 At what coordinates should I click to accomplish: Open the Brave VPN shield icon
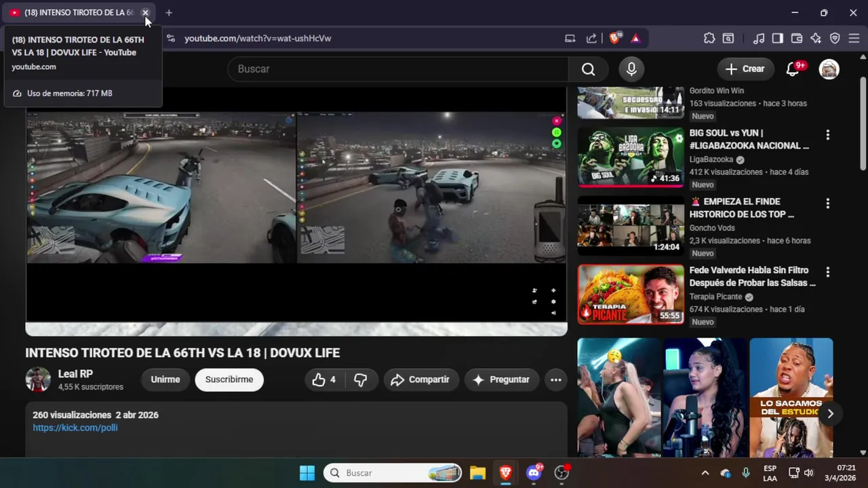[835, 39]
